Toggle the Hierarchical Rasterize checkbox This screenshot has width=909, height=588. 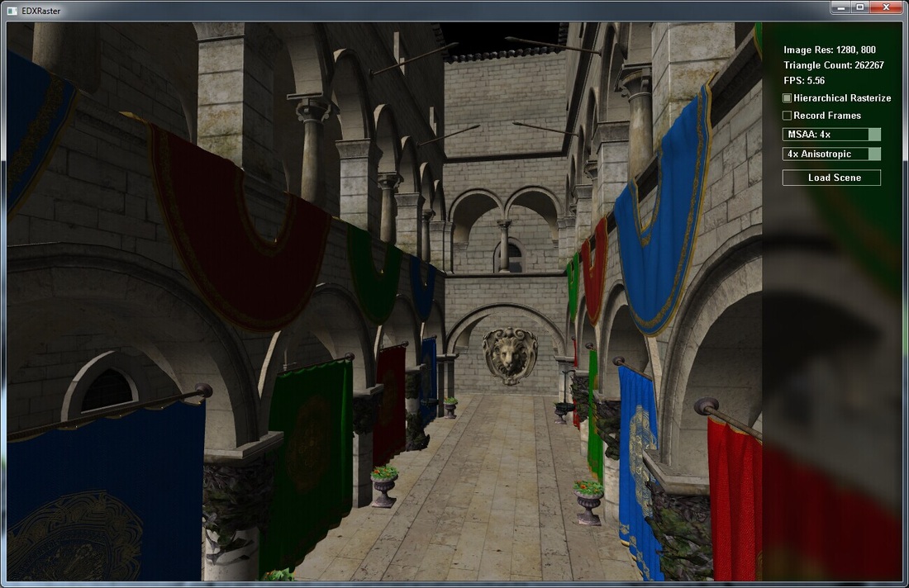point(787,98)
